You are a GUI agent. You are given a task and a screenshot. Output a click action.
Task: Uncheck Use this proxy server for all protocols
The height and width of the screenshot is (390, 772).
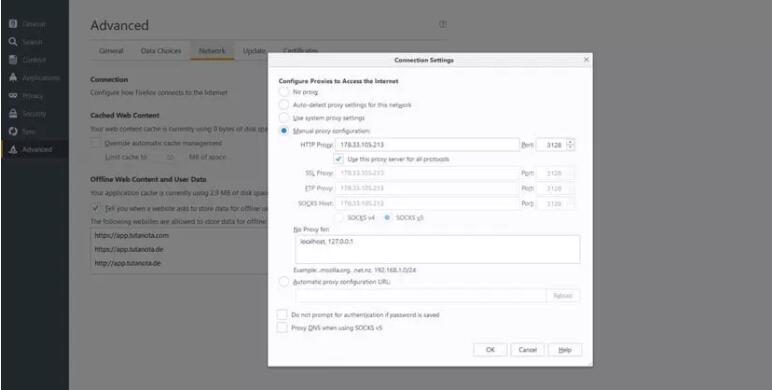[x=339, y=159]
